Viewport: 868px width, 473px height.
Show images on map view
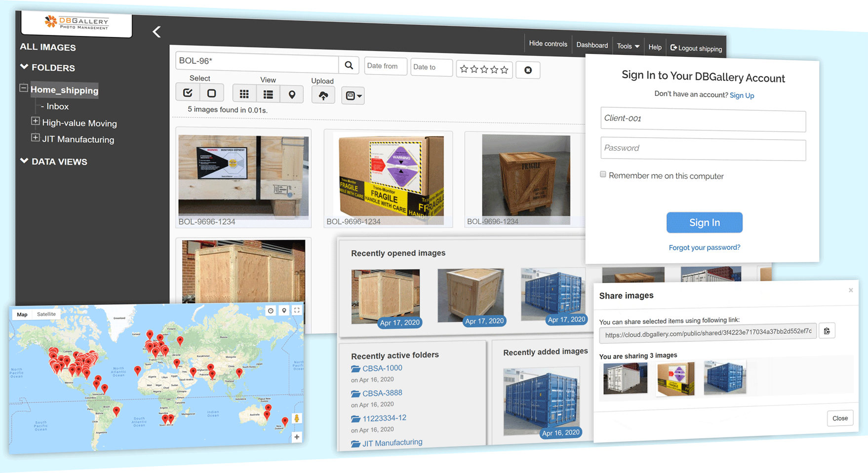292,95
